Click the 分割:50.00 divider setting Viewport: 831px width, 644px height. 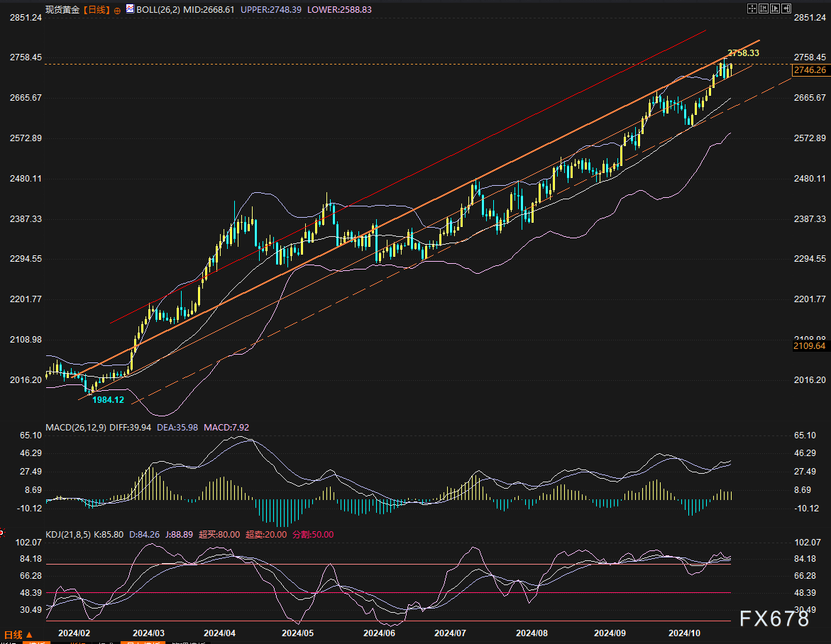pyautogui.click(x=312, y=534)
